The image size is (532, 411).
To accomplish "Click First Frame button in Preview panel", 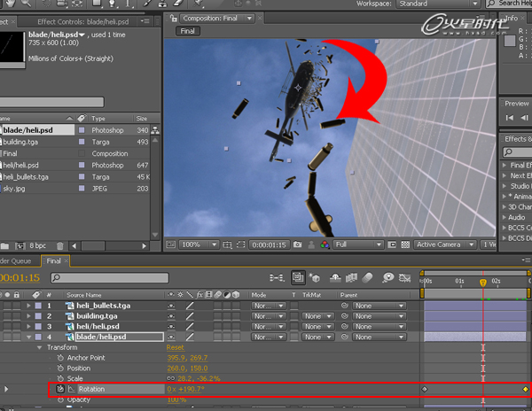I will point(509,118).
